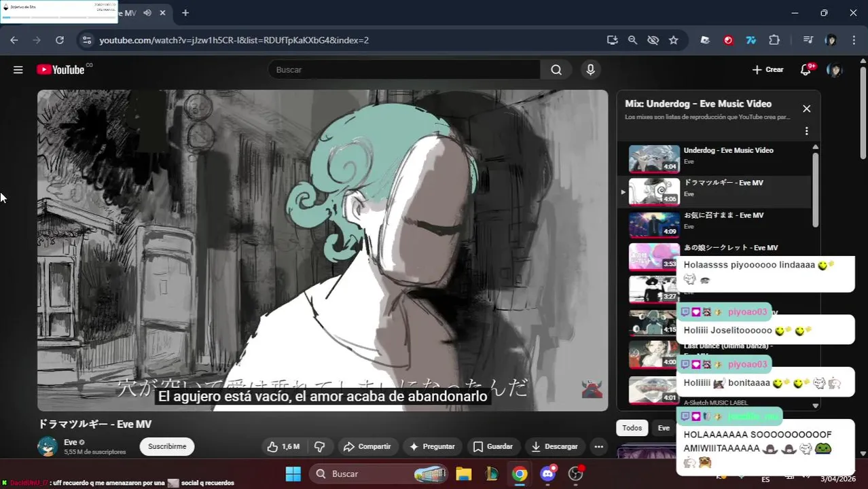Open a new browser tab
This screenshot has height=489, width=868.
click(185, 13)
